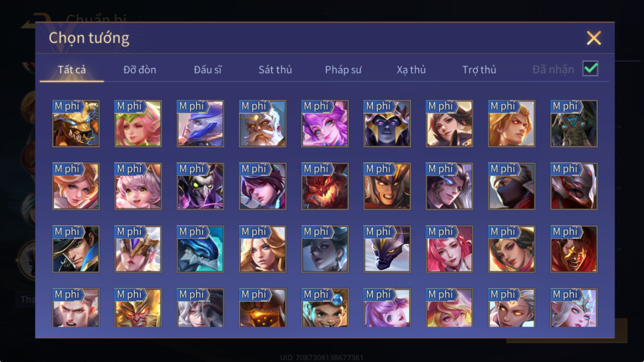This screenshot has width=644, height=362.
Task: Switch to the Đỡ đòn tab
Action: tap(140, 70)
